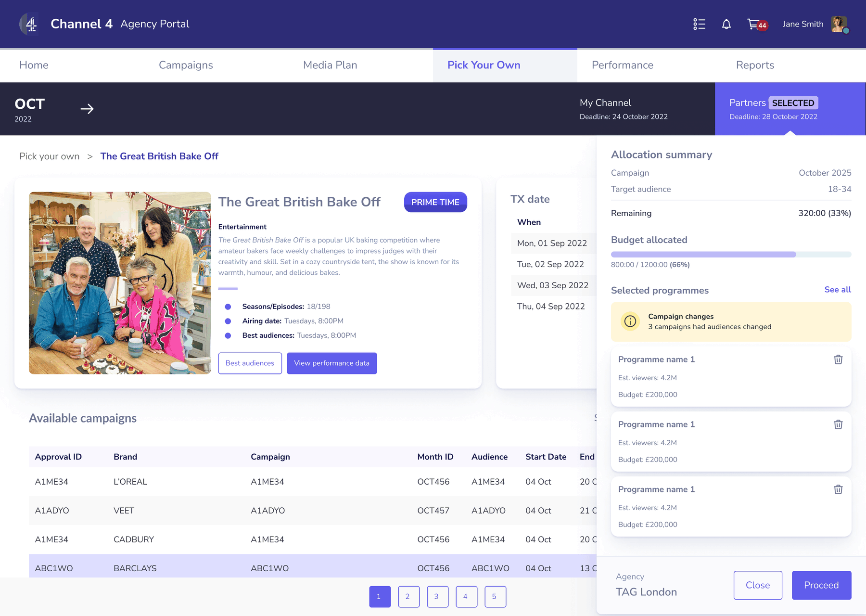Select TX date Mon, 01 Sep 2022
Image resolution: width=866 pixels, height=616 pixels.
553,243
